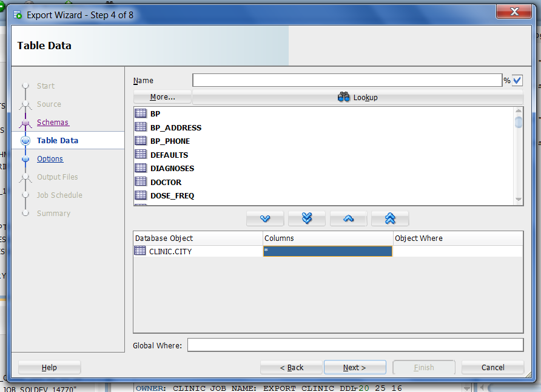The height and width of the screenshot is (392, 541).
Task: Click the add selected table chevron
Action: coord(265,218)
